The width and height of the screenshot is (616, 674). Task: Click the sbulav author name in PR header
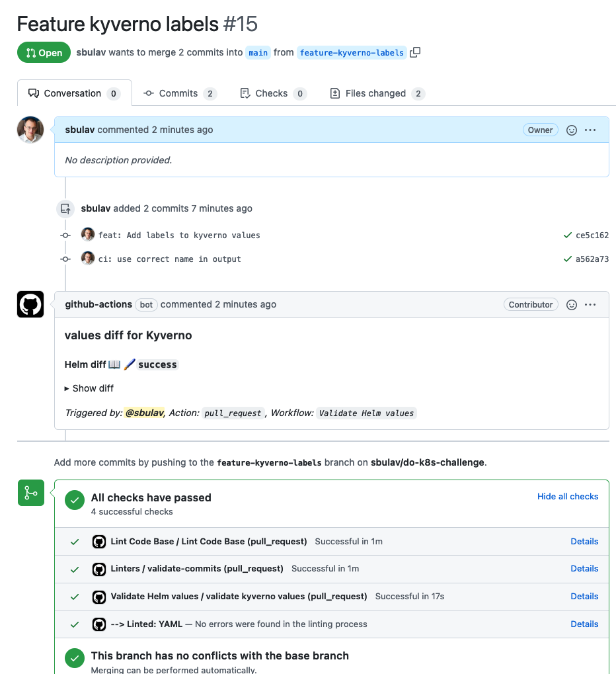[91, 52]
